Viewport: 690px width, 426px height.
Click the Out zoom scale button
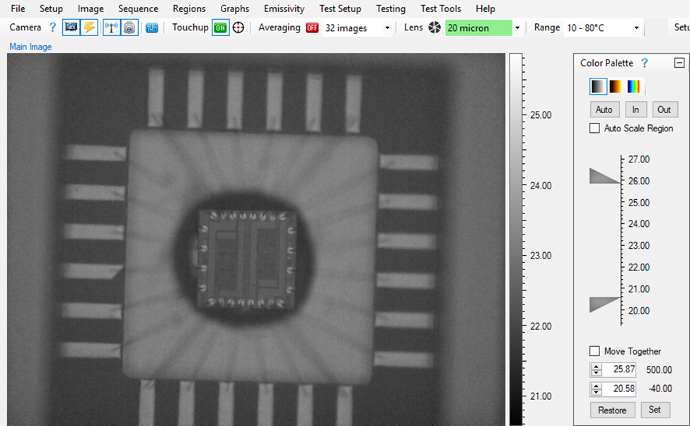pos(664,110)
